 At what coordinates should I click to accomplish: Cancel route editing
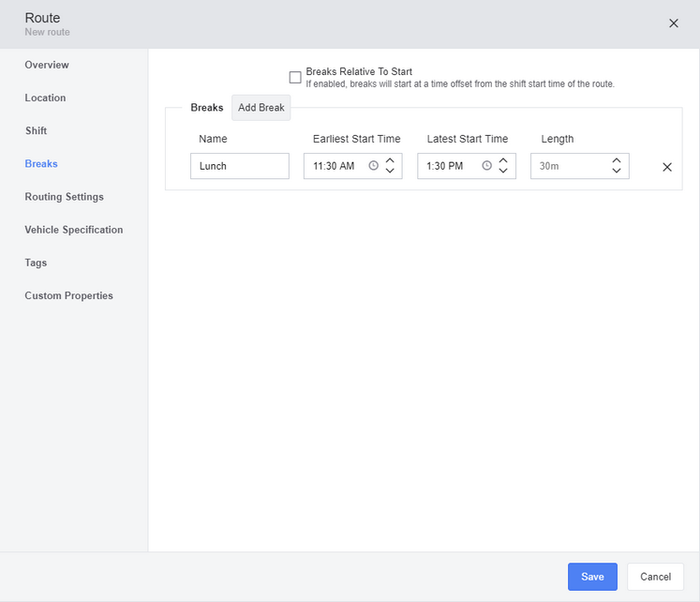pos(655,577)
